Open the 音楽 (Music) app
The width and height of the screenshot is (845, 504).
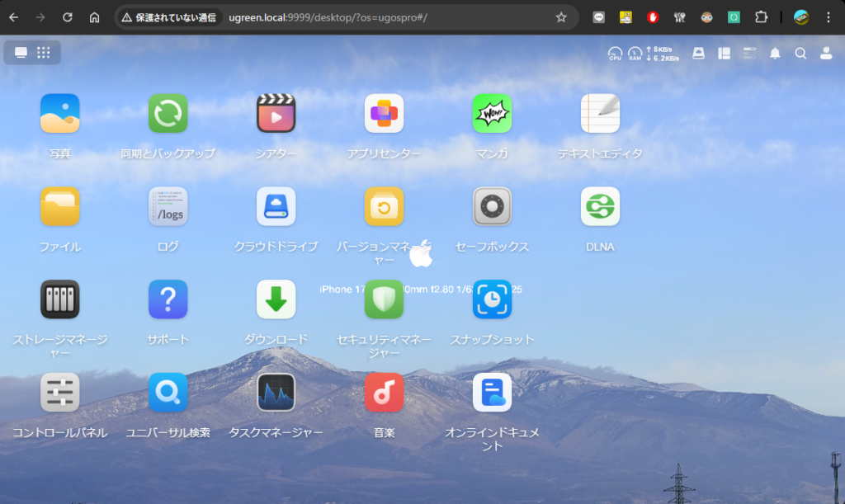pos(384,393)
